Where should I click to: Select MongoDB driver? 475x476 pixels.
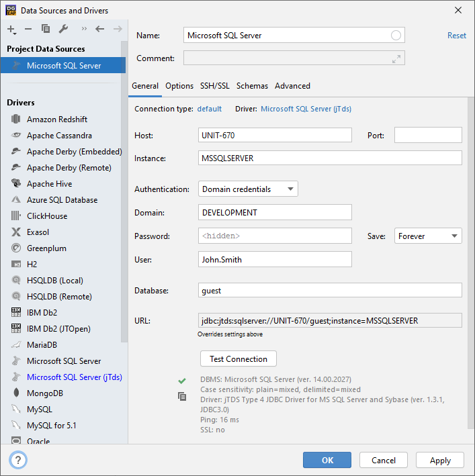[x=63, y=393]
